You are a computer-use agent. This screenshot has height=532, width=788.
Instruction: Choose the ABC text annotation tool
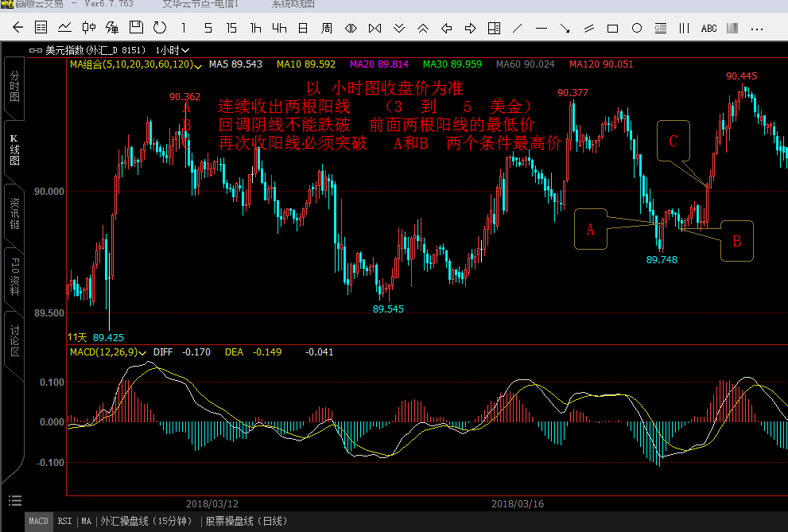click(x=708, y=29)
